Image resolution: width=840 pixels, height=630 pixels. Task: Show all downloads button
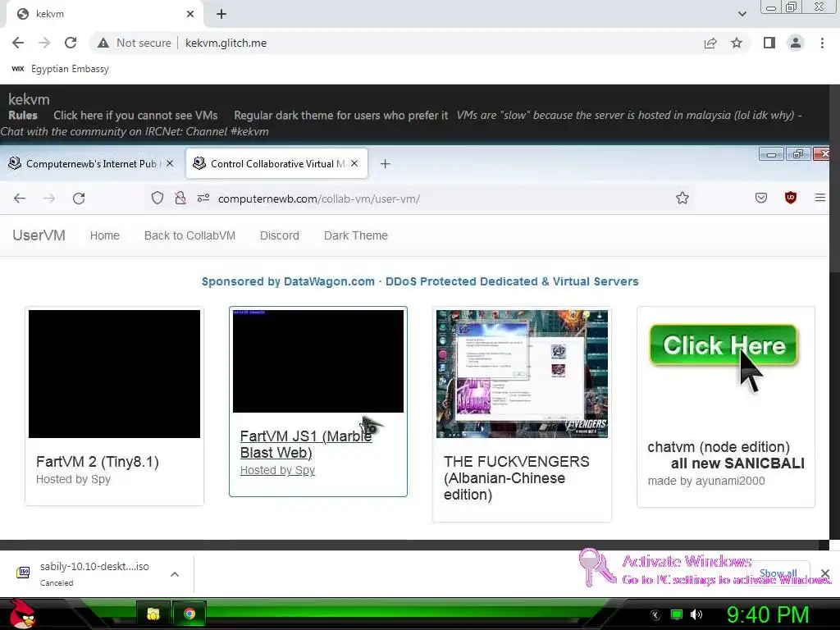(778, 573)
